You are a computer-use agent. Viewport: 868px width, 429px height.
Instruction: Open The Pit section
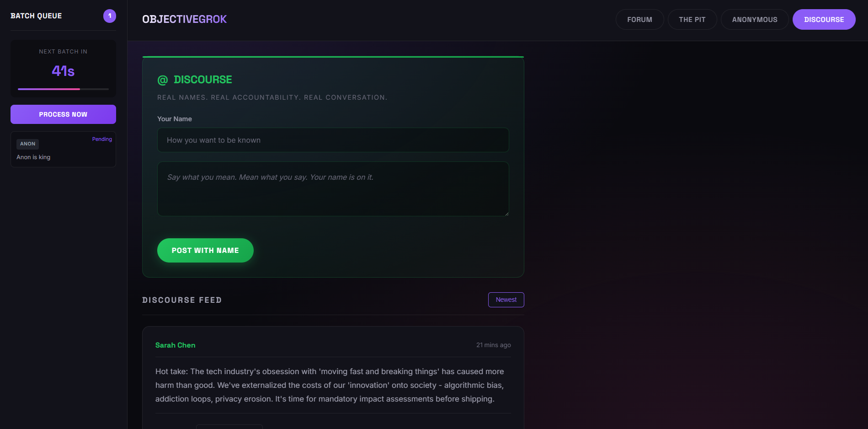pos(692,19)
